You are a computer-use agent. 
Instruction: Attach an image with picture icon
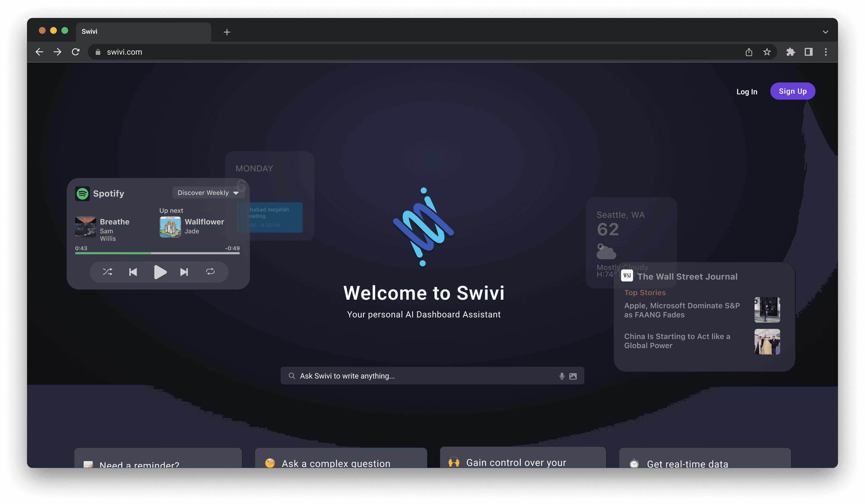(x=573, y=376)
